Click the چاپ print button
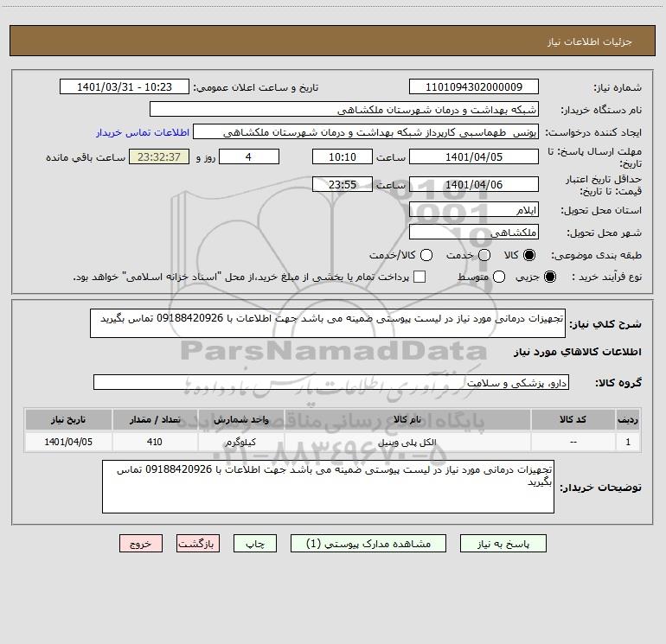Image resolution: width=666 pixels, height=644 pixels. [x=255, y=544]
